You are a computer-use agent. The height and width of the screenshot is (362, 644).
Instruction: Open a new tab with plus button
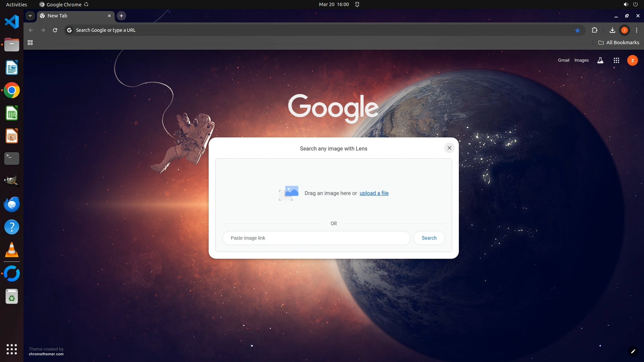coord(121,16)
